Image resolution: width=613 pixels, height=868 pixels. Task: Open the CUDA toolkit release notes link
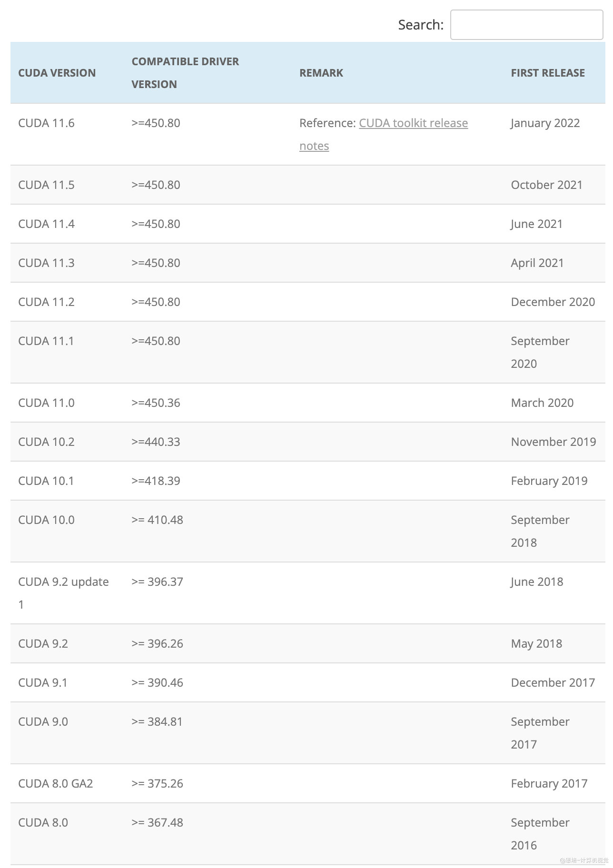point(384,134)
